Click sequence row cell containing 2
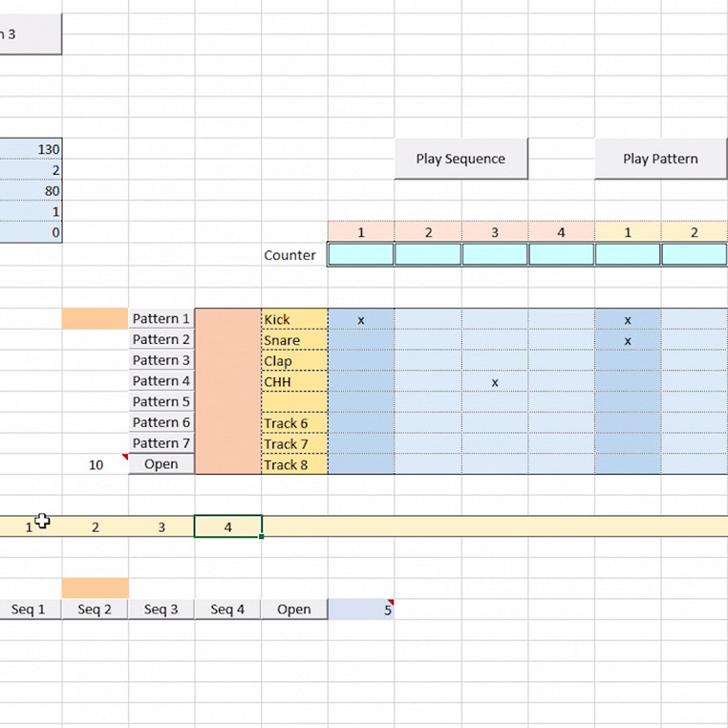The height and width of the screenshot is (728, 728). 96,526
